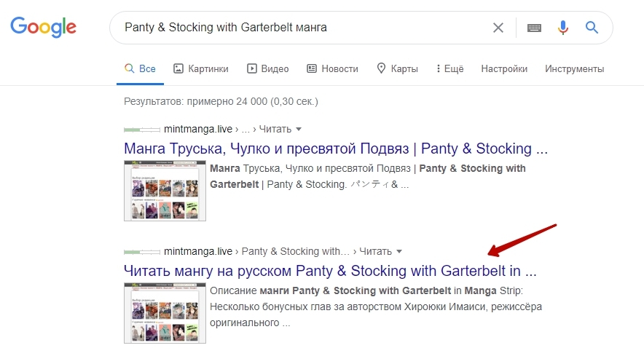Viewport: 644px width, 356px height.
Task: Open the Новости tab
Action: point(332,68)
